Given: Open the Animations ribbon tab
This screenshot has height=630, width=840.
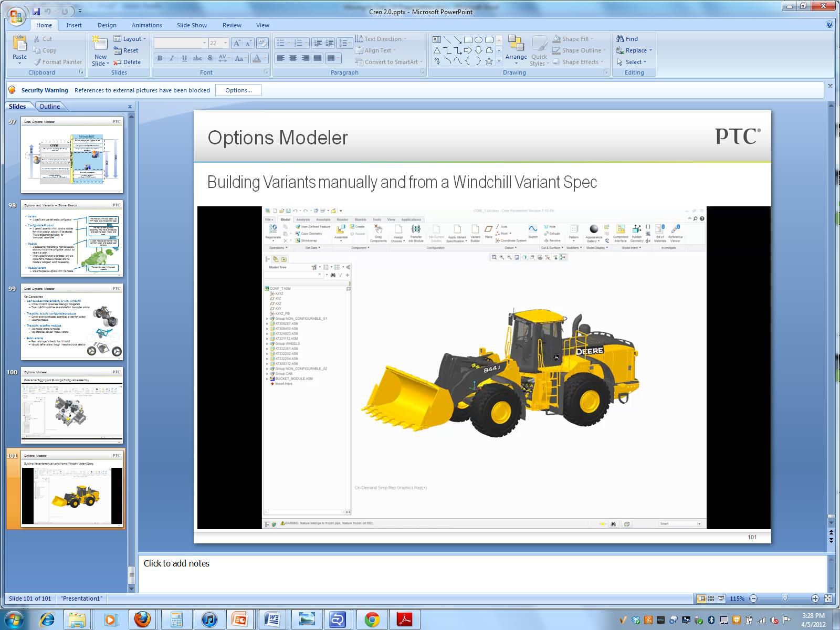Looking at the screenshot, I should pyautogui.click(x=146, y=25).
